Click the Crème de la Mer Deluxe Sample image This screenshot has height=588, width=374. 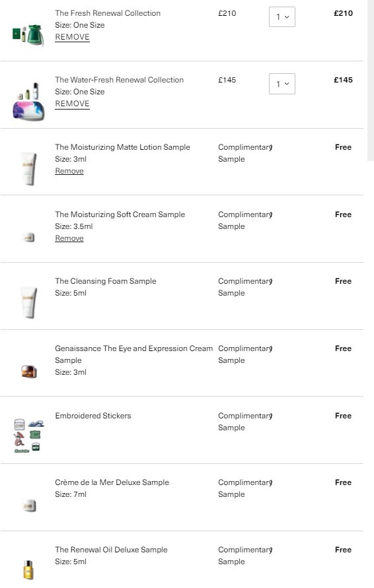(29, 506)
